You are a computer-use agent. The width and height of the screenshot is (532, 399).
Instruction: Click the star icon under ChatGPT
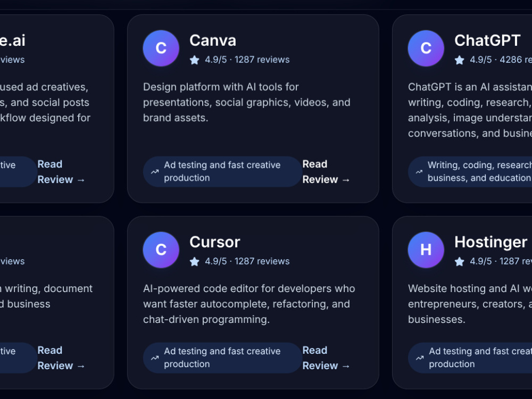[x=460, y=60]
